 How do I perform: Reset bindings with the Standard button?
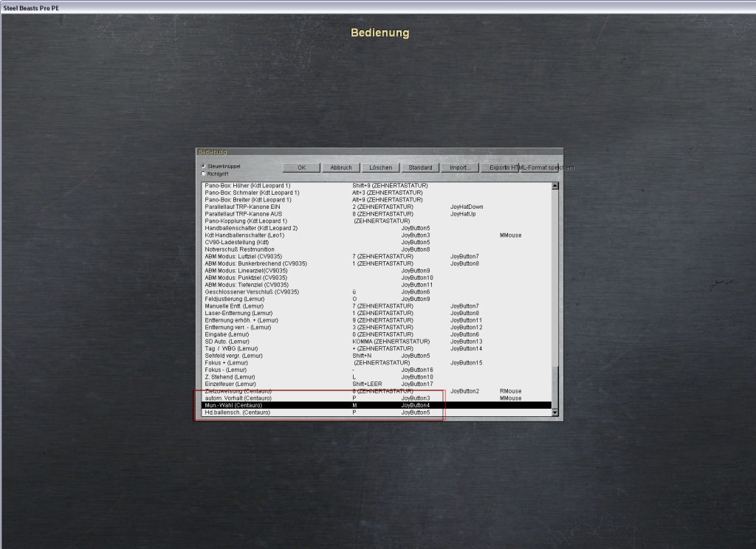(x=420, y=168)
